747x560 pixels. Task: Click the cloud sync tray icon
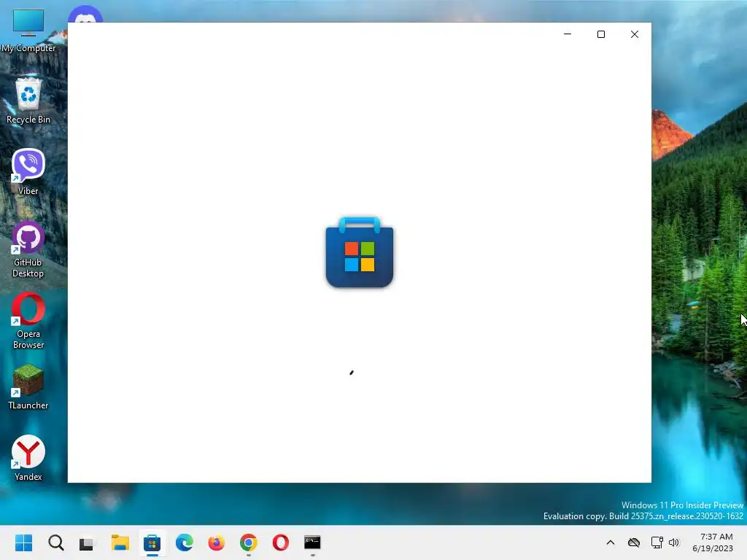tap(634, 542)
